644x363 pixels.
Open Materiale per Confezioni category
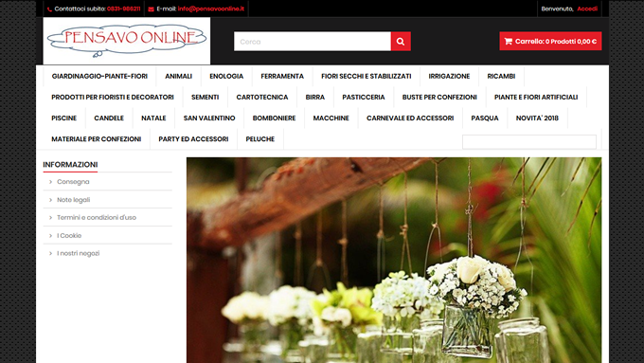click(96, 139)
